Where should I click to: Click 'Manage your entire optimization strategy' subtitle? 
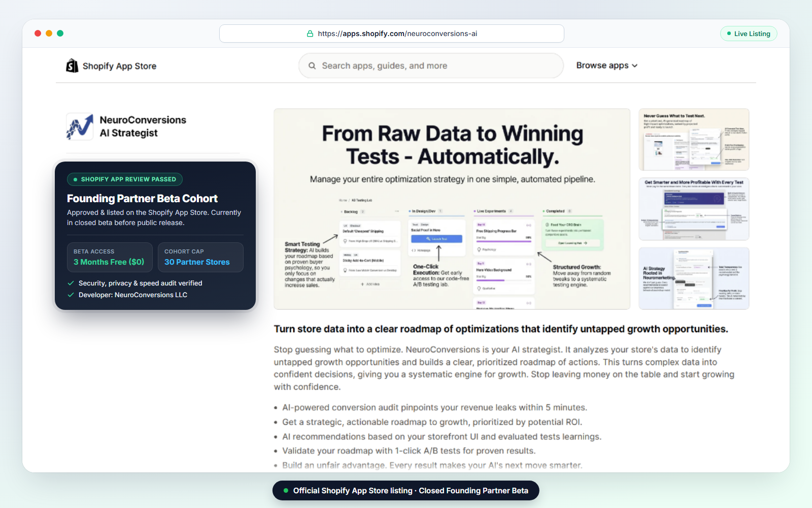[452, 179]
